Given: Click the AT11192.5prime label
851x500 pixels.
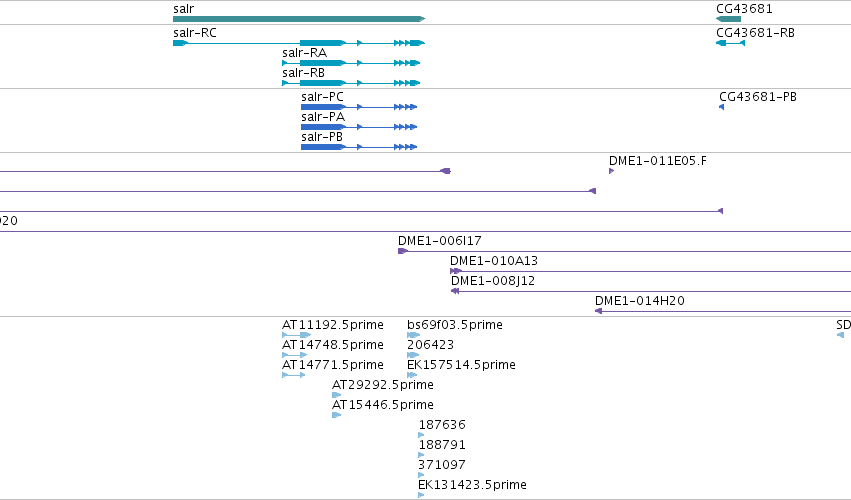Looking at the screenshot, I should 333,325.
